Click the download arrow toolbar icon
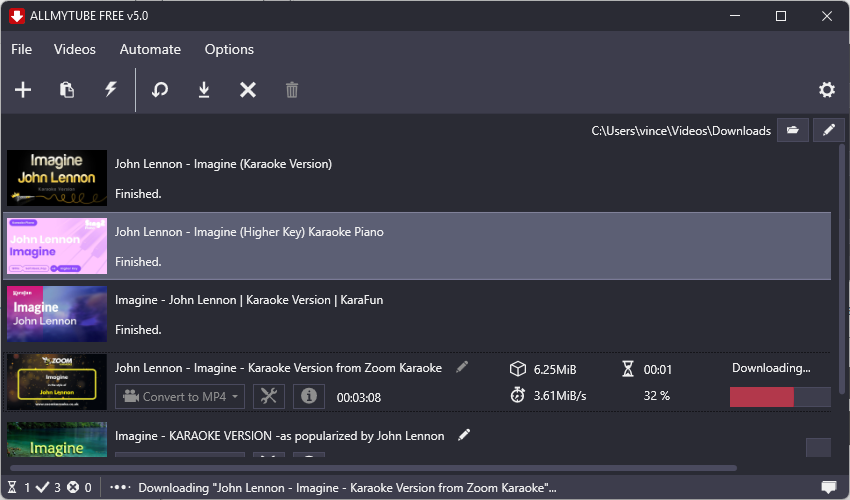This screenshot has height=500, width=850. point(204,90)
